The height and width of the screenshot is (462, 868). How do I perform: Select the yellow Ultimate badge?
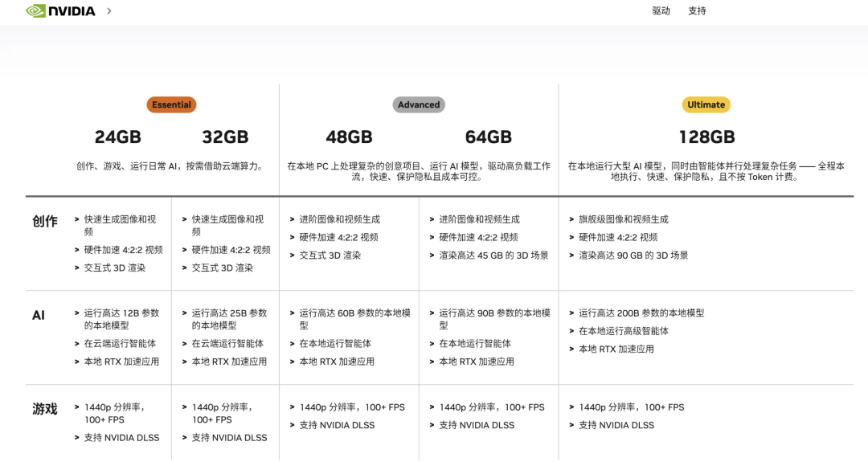pos(706,104)
